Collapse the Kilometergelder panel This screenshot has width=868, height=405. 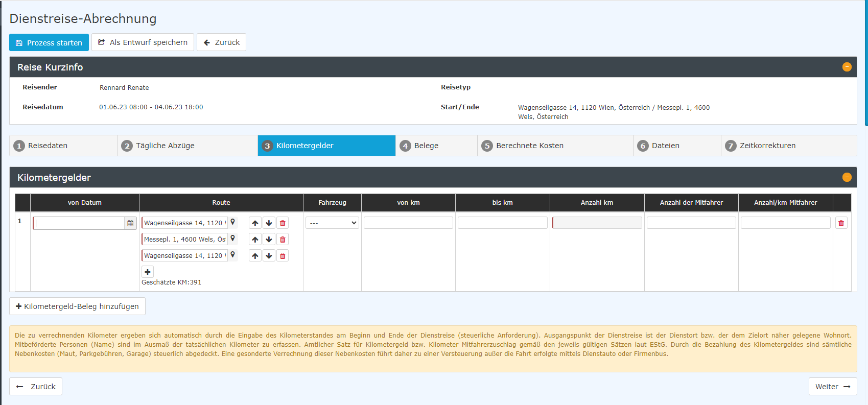pyautogui.click(x=847, y=177)
